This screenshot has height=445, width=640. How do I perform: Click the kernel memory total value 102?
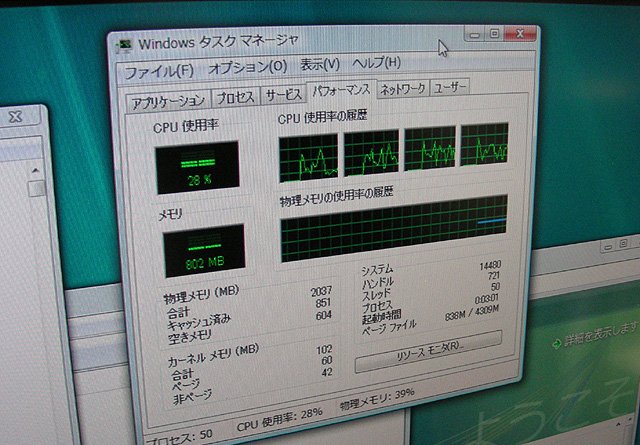pos(324,350)
